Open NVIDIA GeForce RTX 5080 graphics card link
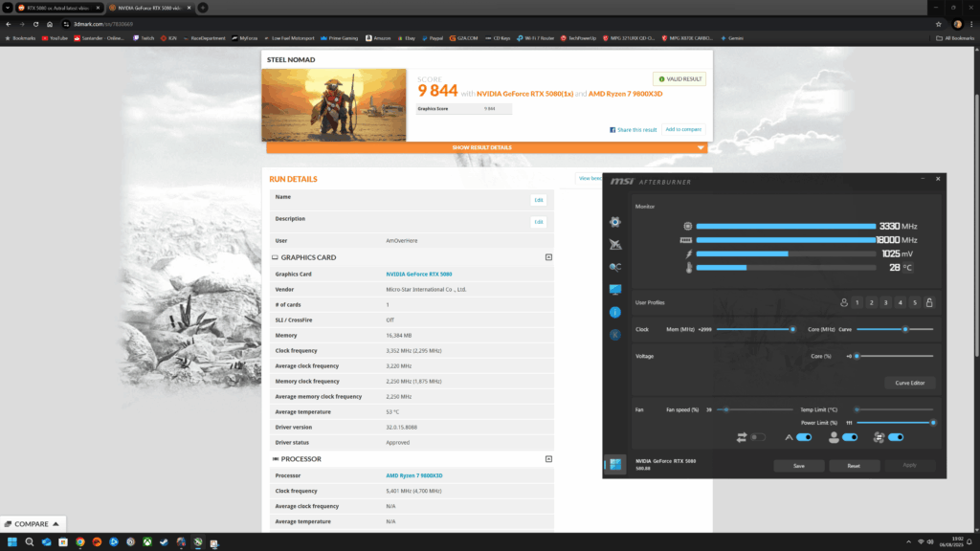The height and width of the screenshot is (551, 980). (419, 275)
